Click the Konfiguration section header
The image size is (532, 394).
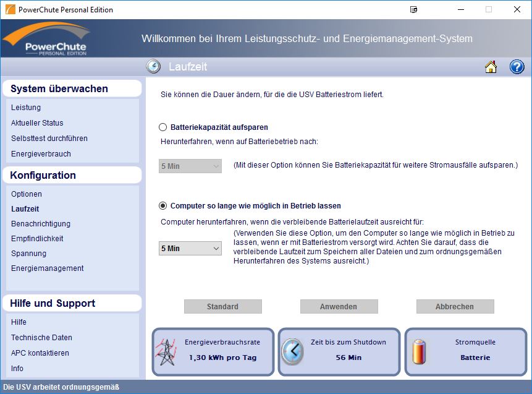point(72,175)
